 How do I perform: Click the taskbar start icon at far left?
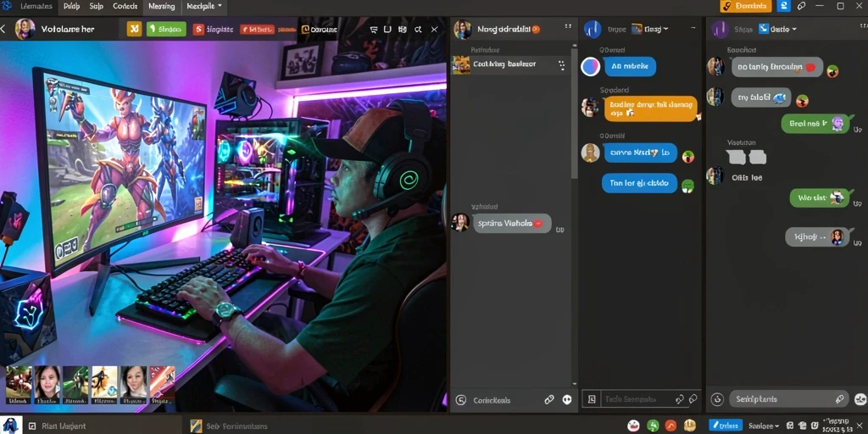pos(11,426)
